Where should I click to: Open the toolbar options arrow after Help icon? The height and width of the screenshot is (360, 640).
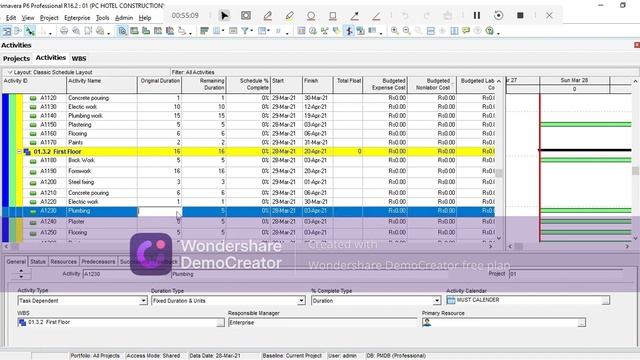tap(498, 33)
